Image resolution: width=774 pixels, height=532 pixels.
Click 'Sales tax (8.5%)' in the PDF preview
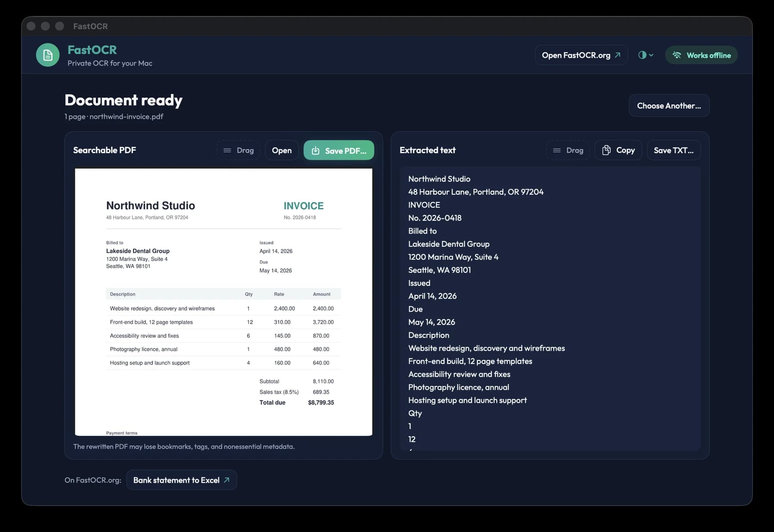pyautogui.click(x=279, y=392)
